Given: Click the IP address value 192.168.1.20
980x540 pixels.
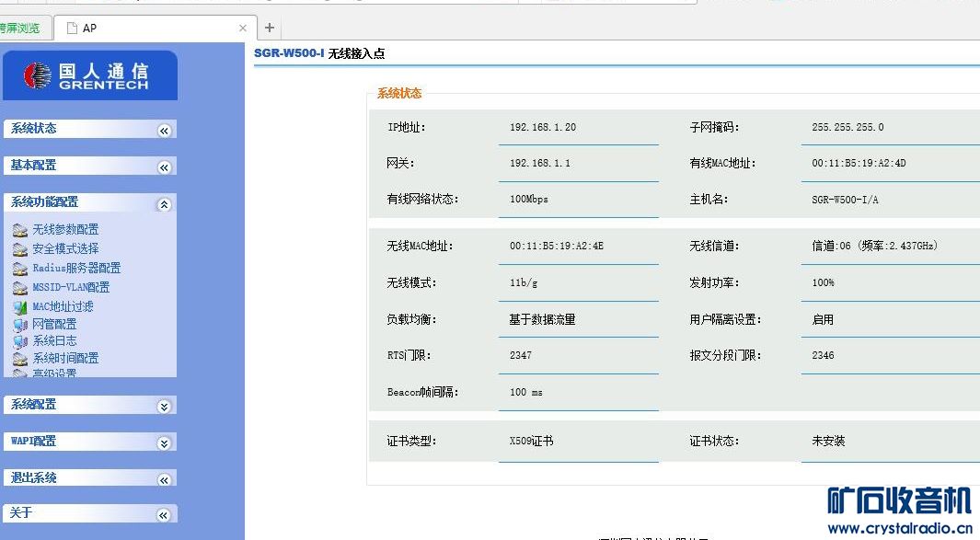Looking at the screenshot, I should 543,128.
